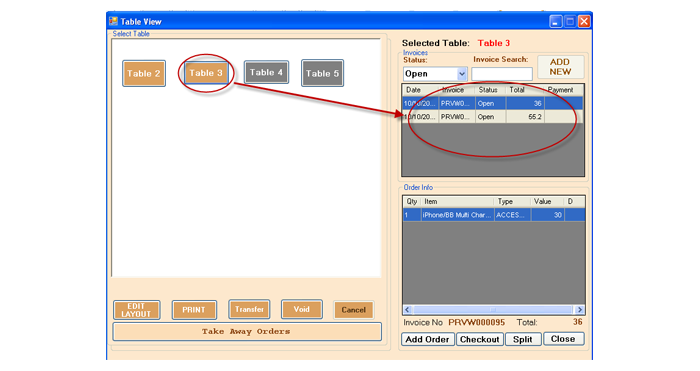The height and width of the screenshot is (371, 700).
Task: Click the Type column header in Order Info
Action: pyautogui.click(x=512, y=201)
